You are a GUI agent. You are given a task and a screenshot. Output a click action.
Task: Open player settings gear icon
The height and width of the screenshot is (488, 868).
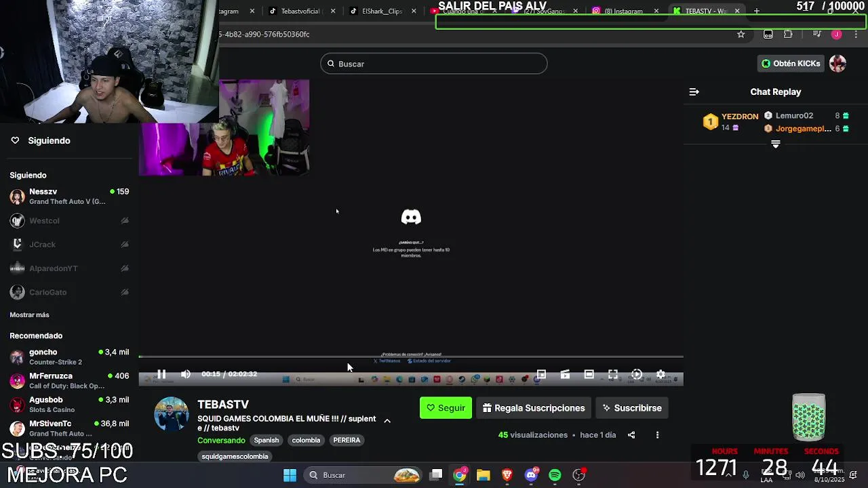coord(660,374)
